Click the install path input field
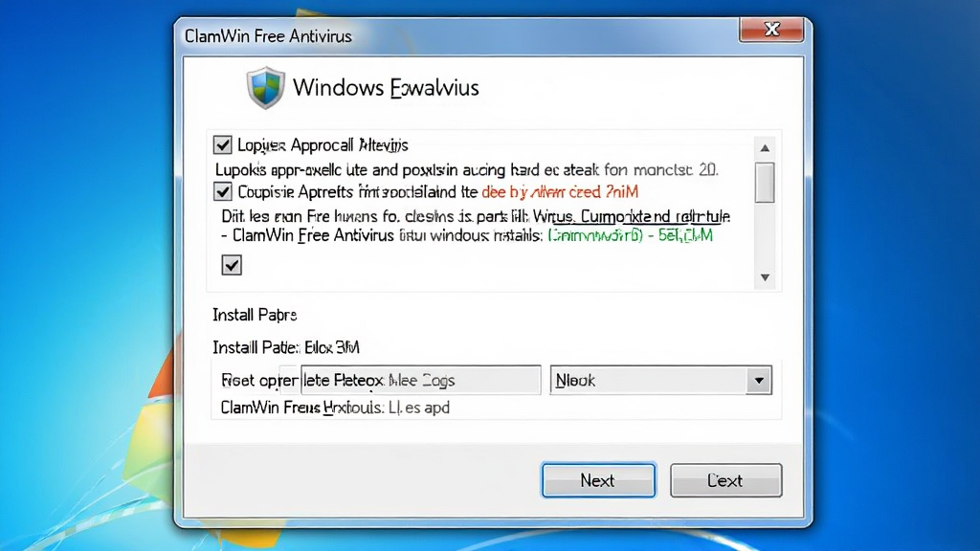 pos(421,380)
